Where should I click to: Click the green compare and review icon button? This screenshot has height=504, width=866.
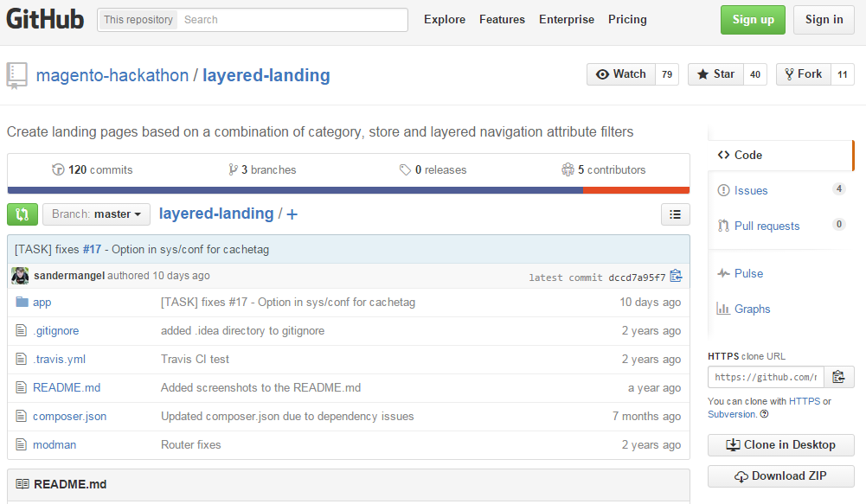point(22,214)
